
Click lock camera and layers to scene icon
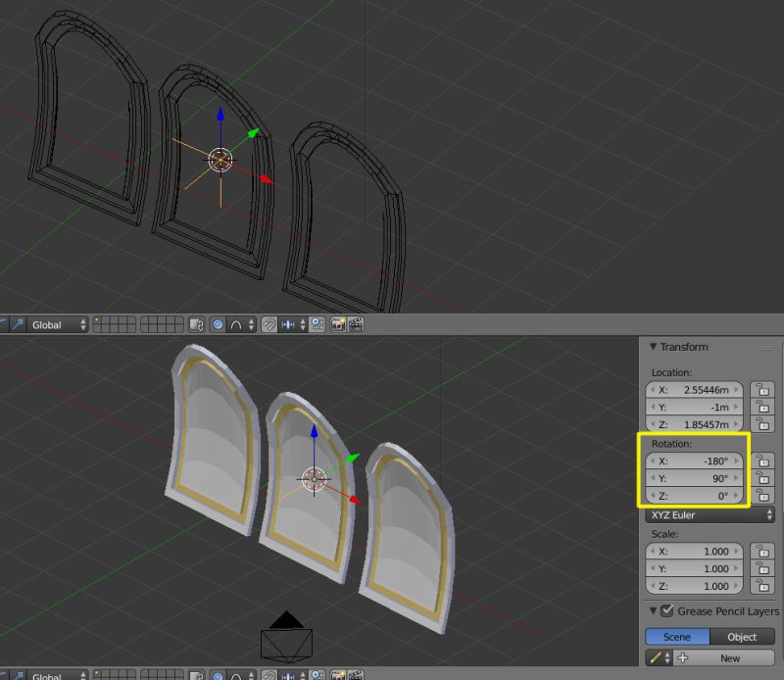pos(197,325)
